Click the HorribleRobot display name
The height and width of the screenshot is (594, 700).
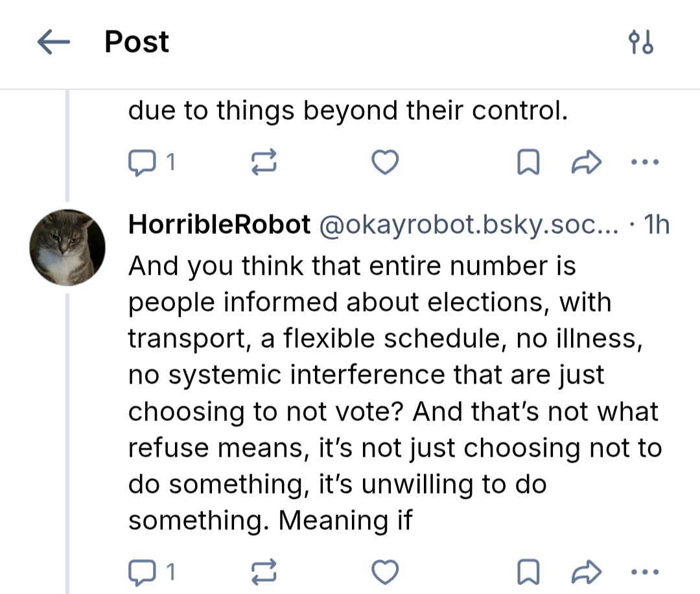pos(220,225)
